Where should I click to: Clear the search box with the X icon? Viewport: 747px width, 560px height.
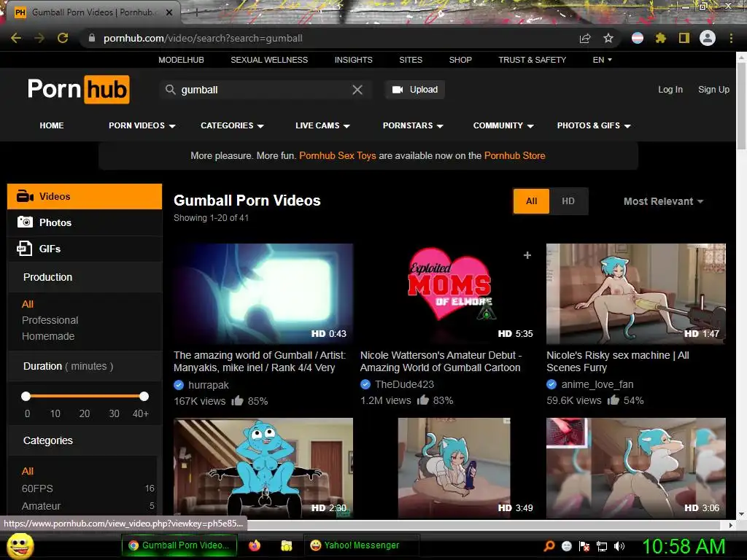click(357, 90)
